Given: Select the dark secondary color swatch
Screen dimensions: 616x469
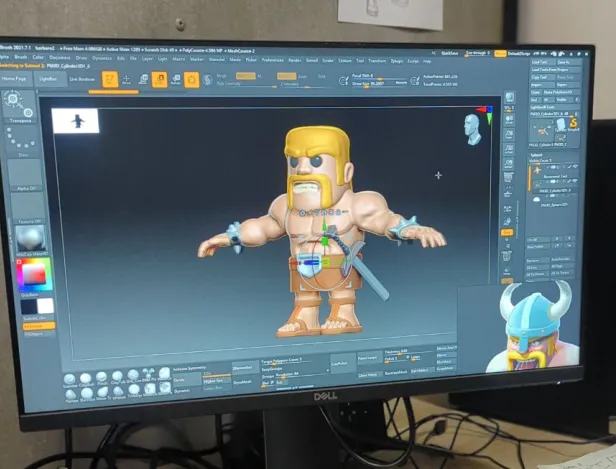Looking at the screenshot, I should [x=29, y=306].
